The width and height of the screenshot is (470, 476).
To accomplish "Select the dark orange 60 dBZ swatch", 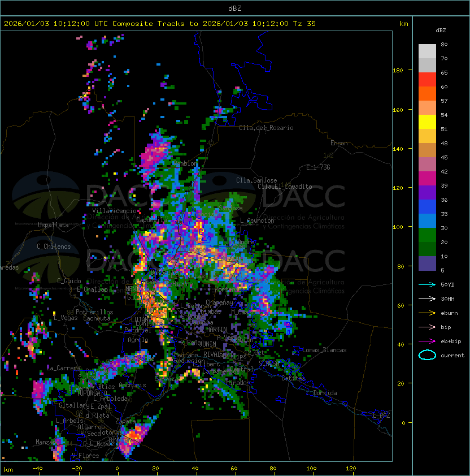I will [427, 93].
